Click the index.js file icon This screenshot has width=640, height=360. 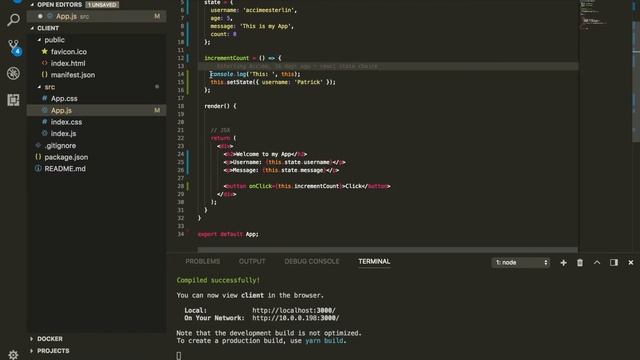44,133
